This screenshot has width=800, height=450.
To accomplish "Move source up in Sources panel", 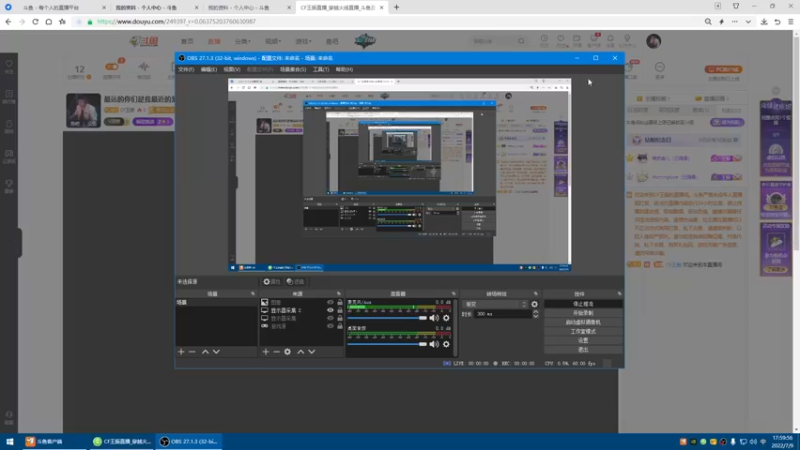I will [301, 352].
